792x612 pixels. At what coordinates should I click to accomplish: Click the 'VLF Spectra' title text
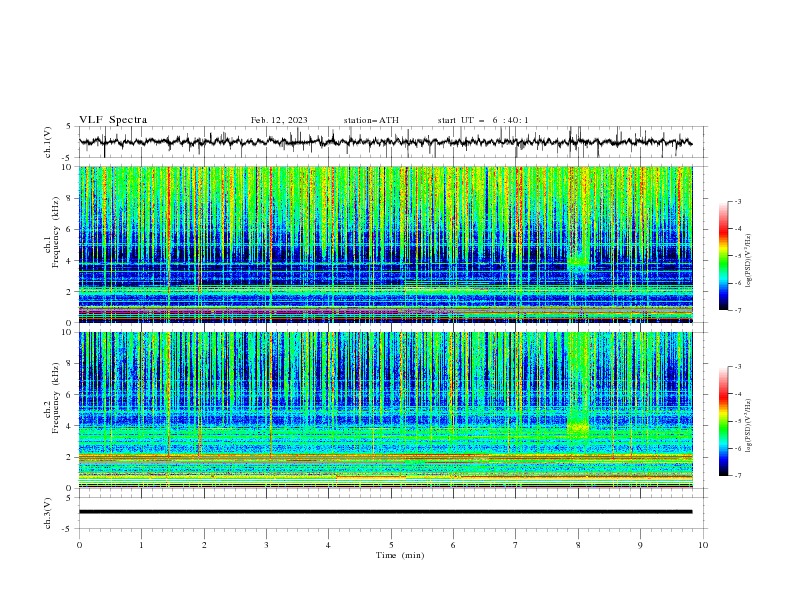[x=113, y=120]
